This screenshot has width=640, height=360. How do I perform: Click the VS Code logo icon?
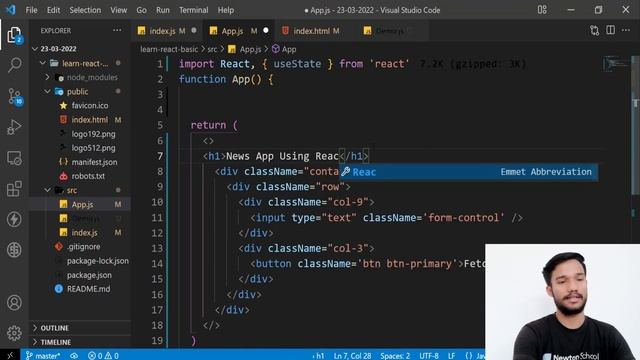tap(11, 9)
